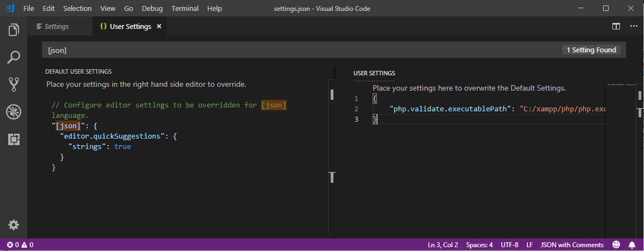This screenshot has width=644, height=251.
Task: Open the Selection menu
Action: coord(77,8)
